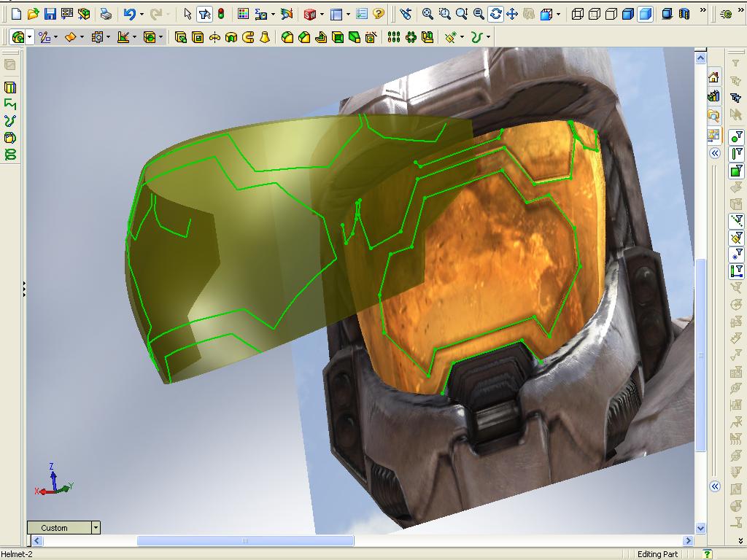
Task: Return to the Previous View
Action: click(x=406, y=14)
